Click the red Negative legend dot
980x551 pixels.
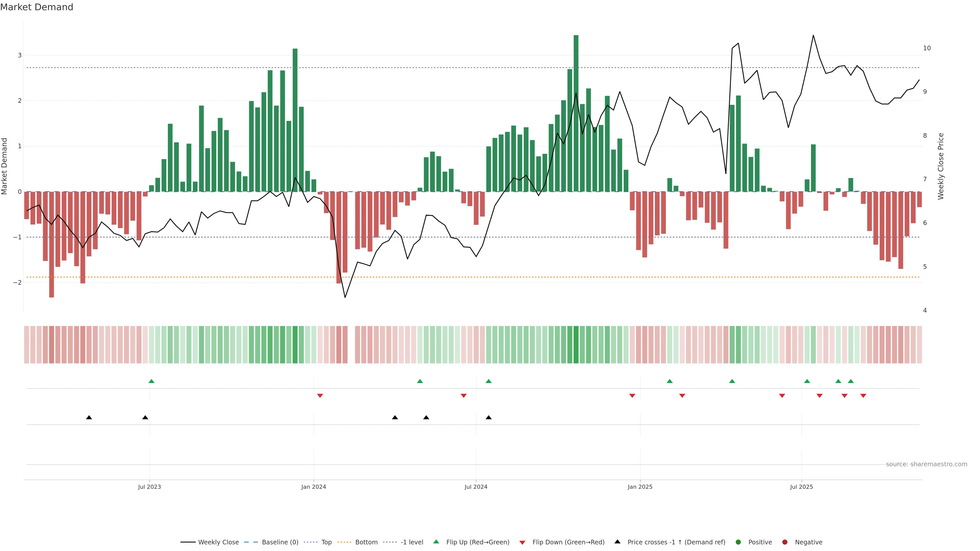[785, 542]
